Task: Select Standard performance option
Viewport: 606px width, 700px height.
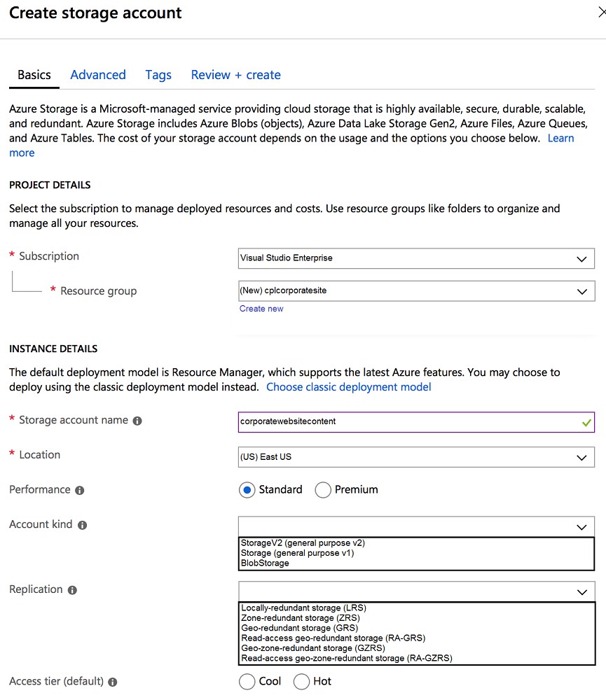Action: click(247, 490)
